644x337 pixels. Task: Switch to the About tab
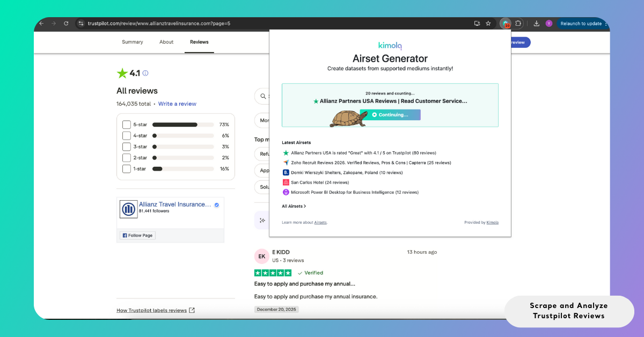click(x=166, y=42)
